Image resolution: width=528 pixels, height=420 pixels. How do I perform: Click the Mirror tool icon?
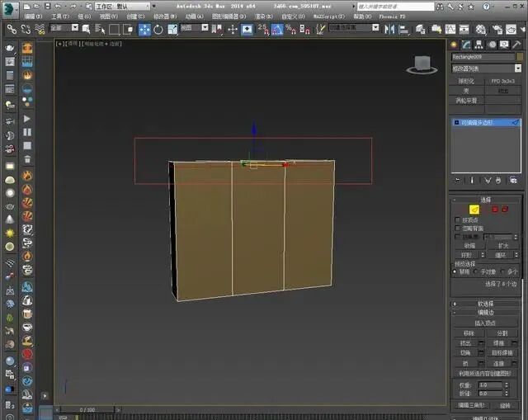click(x=389, y=30)
